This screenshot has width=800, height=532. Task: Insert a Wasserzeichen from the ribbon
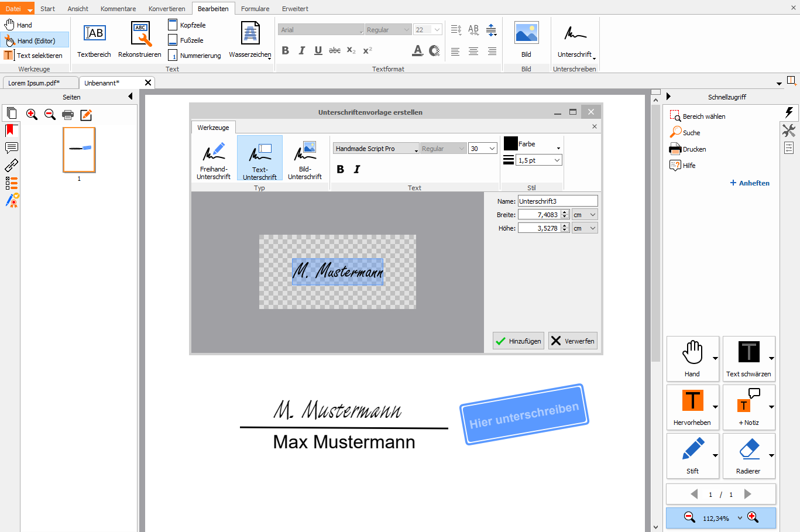250,40
